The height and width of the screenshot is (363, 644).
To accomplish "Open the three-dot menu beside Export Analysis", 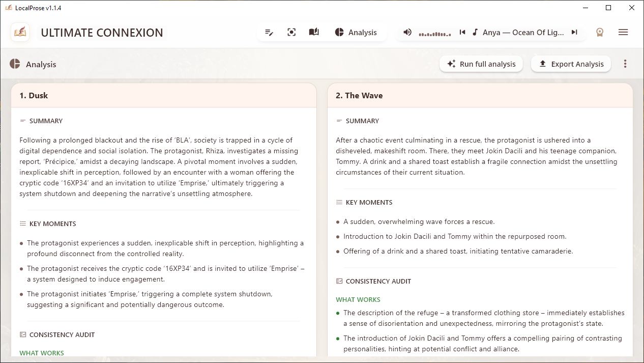I will click(625, 64).
